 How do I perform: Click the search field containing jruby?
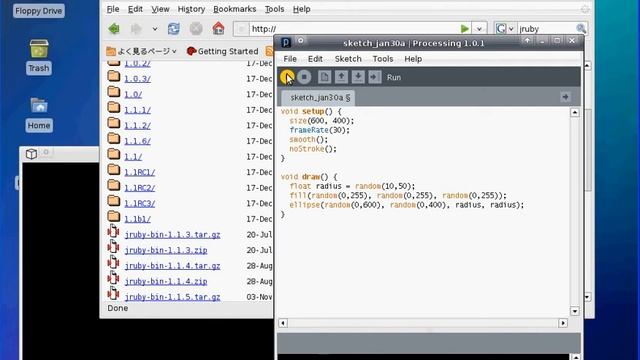(546, 29)
